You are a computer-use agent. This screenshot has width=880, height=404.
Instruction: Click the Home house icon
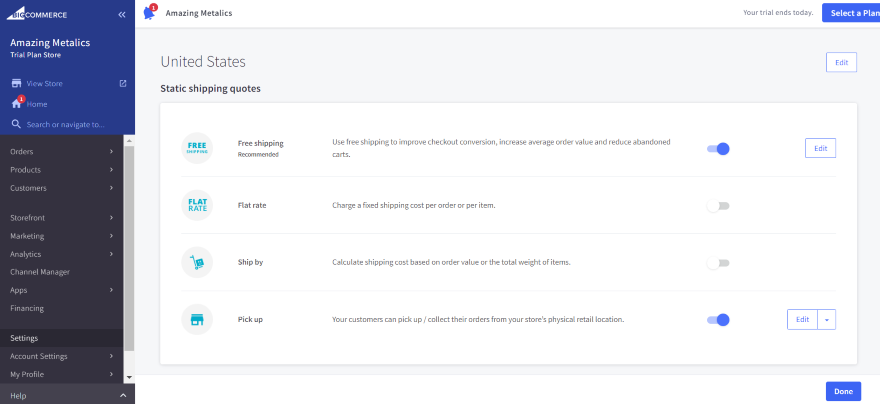pos(16,104)
